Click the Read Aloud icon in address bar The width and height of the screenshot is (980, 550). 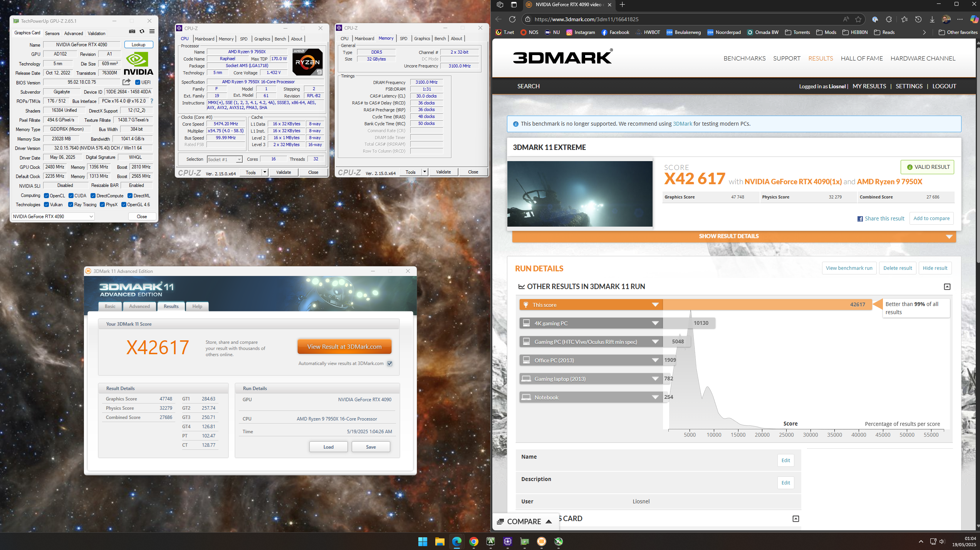pos(846,19)
